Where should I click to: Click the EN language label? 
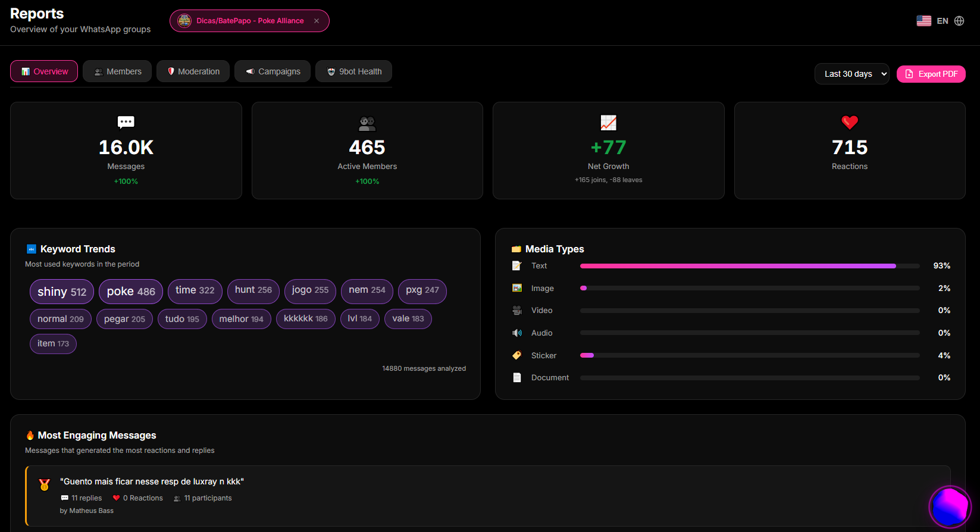click(x=943, y=21)
